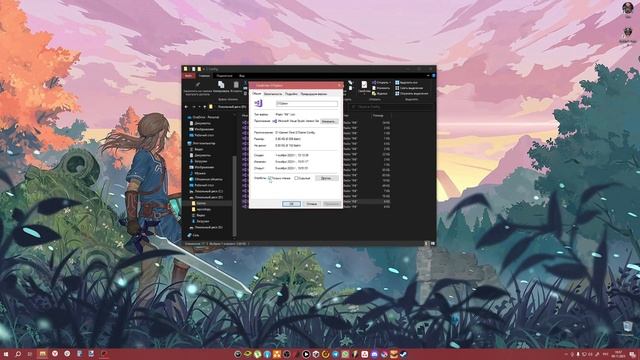Click the Изменить button next to Приложение
640x360 pixels.
point(329,121)
